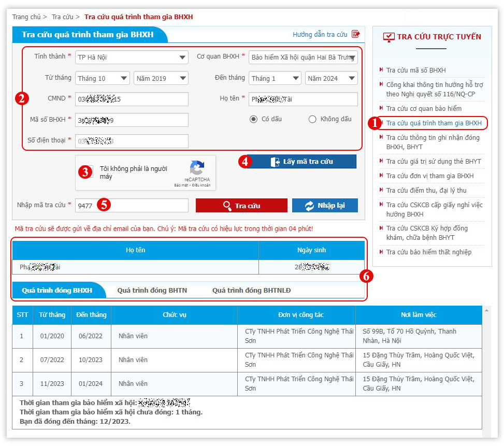Select the 'Có dấu' radio option
504x446 pixels.
tap(253, 119)
